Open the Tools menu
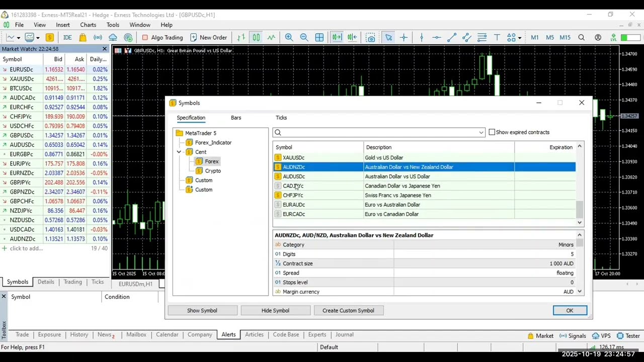644x362 pixels. click(113, 25)
